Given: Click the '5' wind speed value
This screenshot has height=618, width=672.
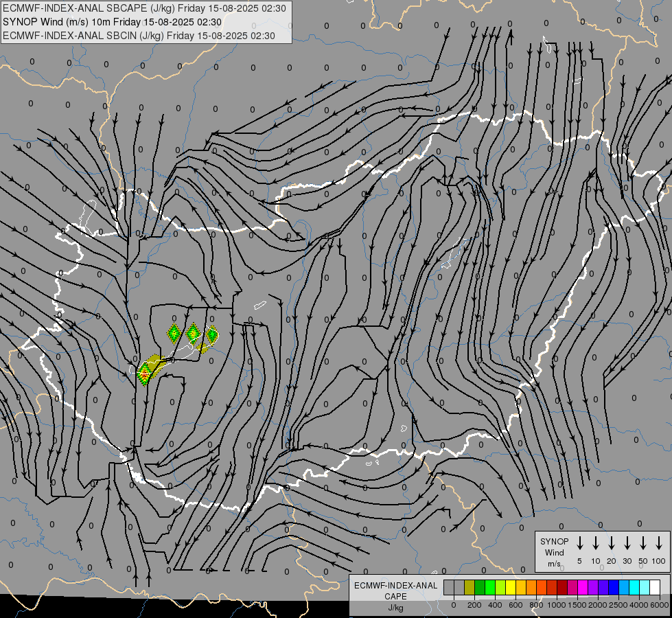Looking at the screenshot, I should (x=579, y=561).
